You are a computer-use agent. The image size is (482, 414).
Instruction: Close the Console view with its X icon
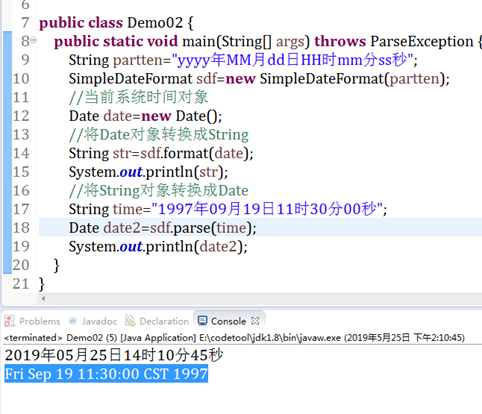click(255, 321)
